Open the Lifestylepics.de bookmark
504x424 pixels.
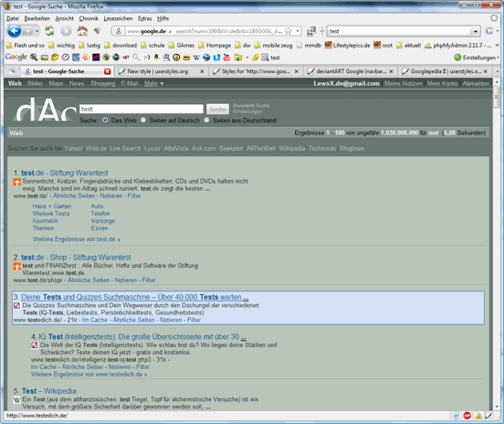[x=348, y=46]
